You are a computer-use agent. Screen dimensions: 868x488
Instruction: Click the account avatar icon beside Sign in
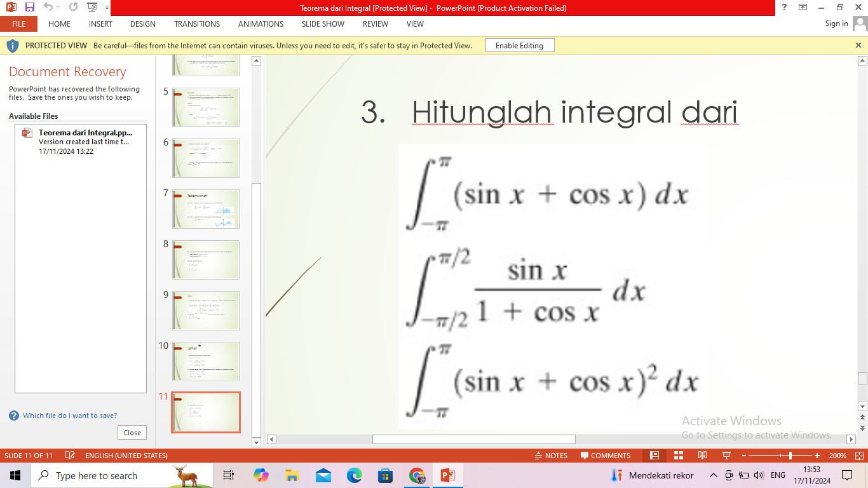pos(860,24)
